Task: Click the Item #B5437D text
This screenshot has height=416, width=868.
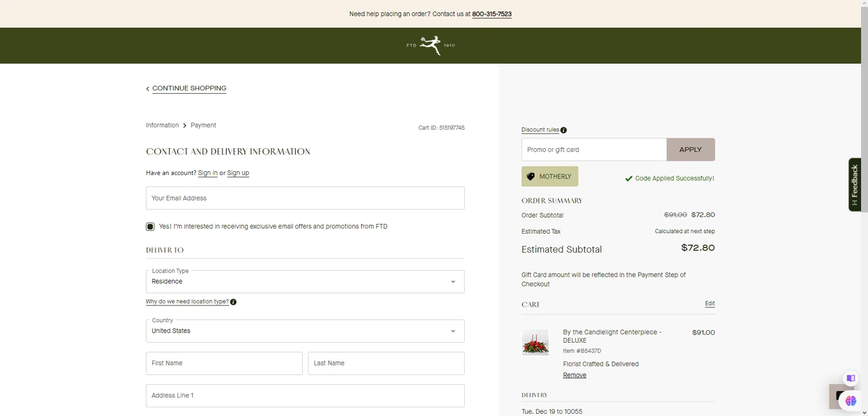Action: [x=582, y=351]
